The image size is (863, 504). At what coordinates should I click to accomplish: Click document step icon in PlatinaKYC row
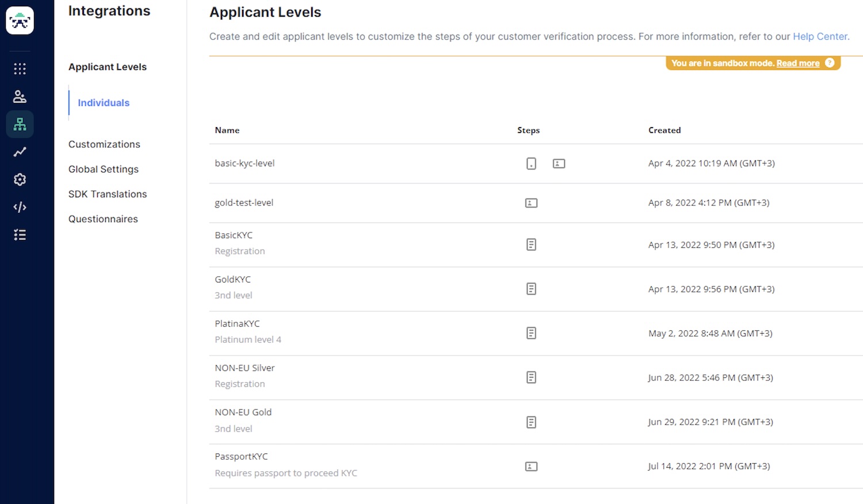531,333
